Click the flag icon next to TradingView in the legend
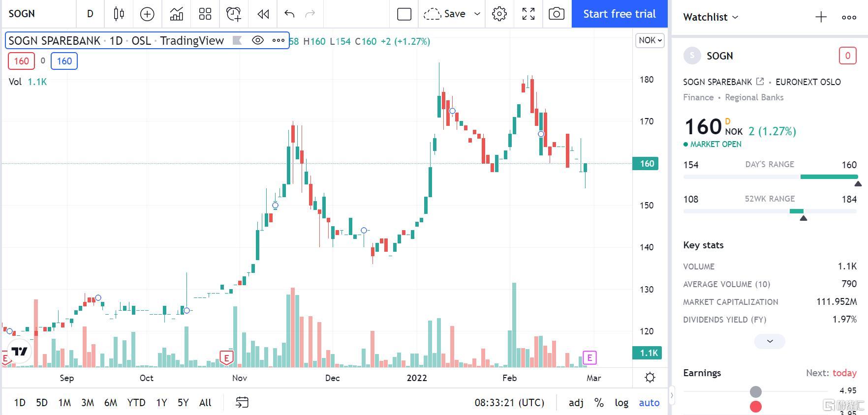Screen dimensions: 868x415 tap(237, 40)
